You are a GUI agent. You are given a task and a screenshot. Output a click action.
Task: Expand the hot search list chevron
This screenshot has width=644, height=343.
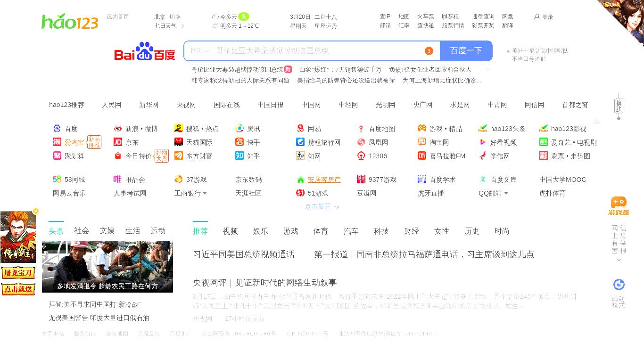pos(488,69)
